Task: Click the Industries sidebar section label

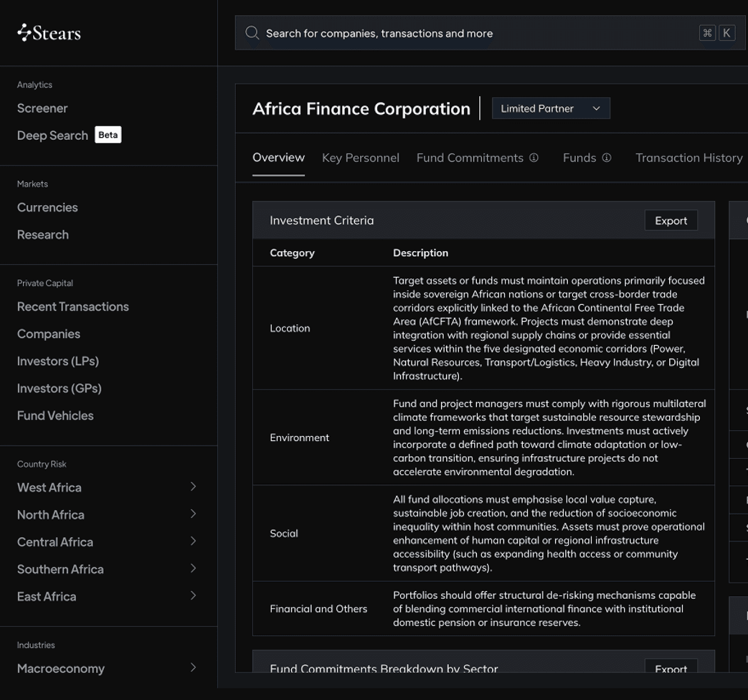Action: [36, 645]
